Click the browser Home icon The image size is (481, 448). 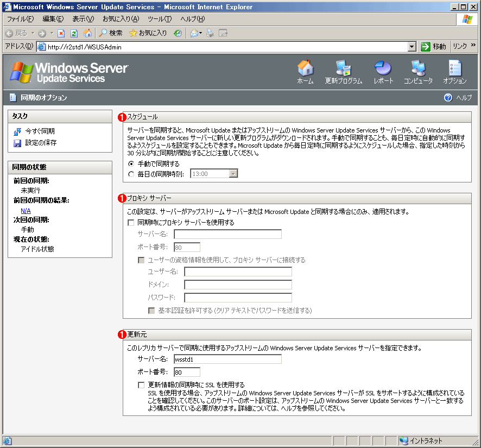pos(87,33)
